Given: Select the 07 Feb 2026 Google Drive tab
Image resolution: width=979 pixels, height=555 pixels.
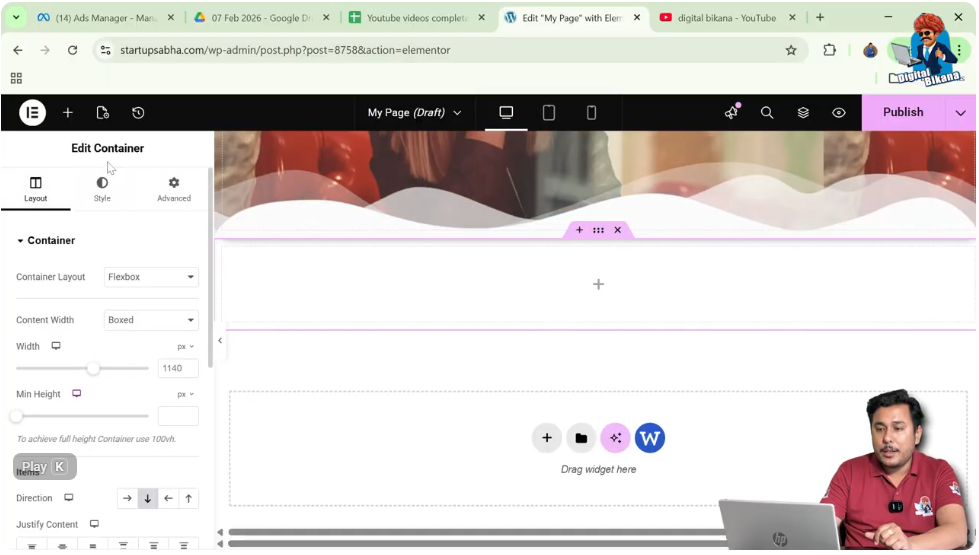Looking at the screenshot, I should (x=262, y=18).
